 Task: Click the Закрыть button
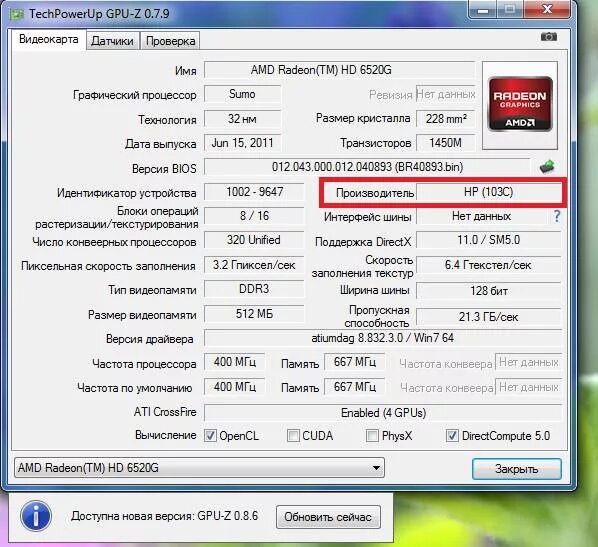coord(517,469)
